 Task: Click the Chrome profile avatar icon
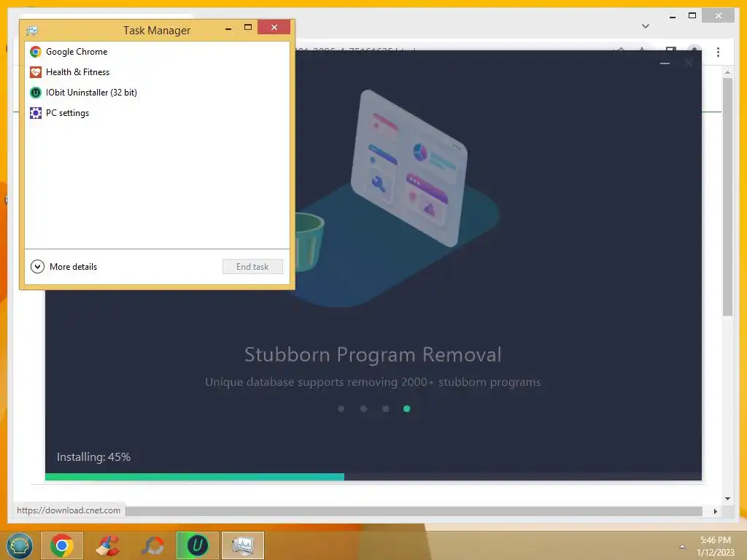(694, 50)
